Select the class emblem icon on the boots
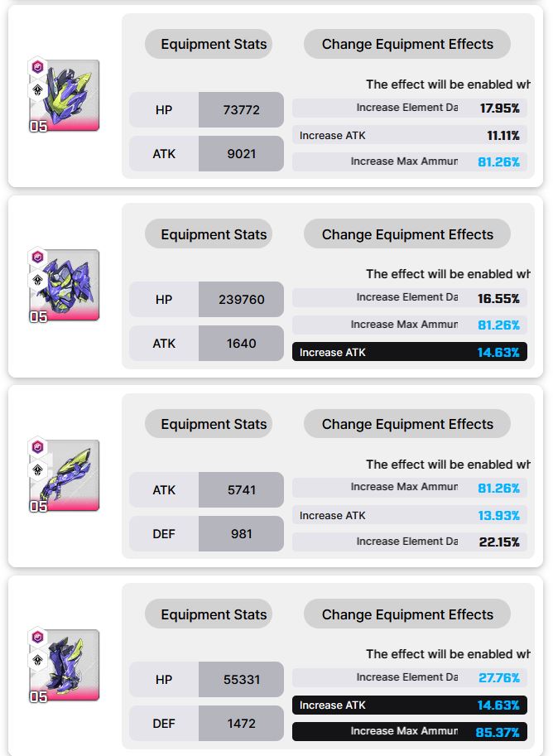553x756 pixels. [38, 661]
